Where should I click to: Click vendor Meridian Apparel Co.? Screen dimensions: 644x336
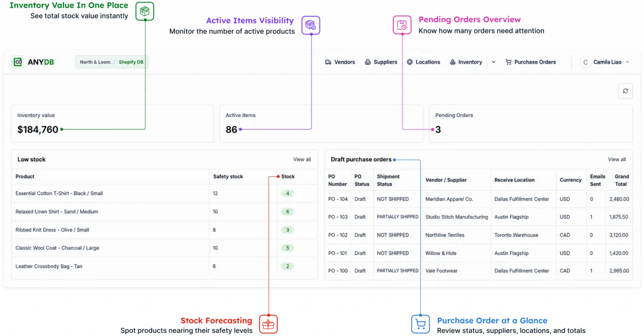[x=449, y=199]
